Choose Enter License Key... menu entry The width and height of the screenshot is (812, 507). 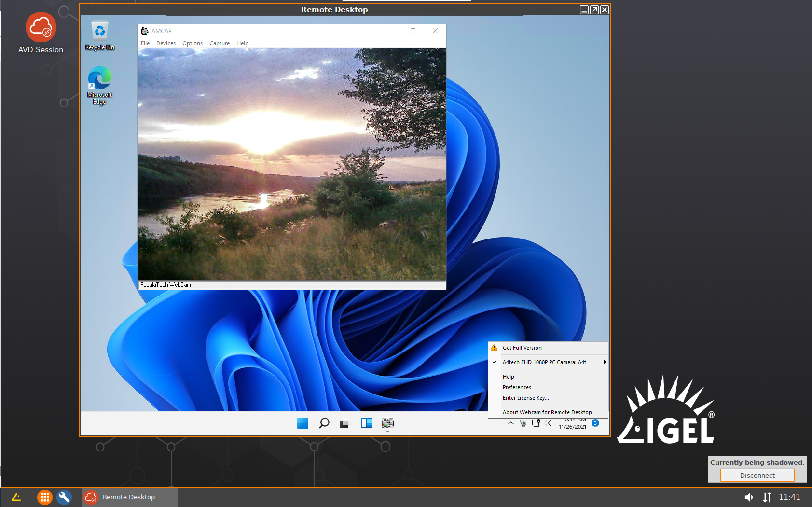(x=548, y=398)
